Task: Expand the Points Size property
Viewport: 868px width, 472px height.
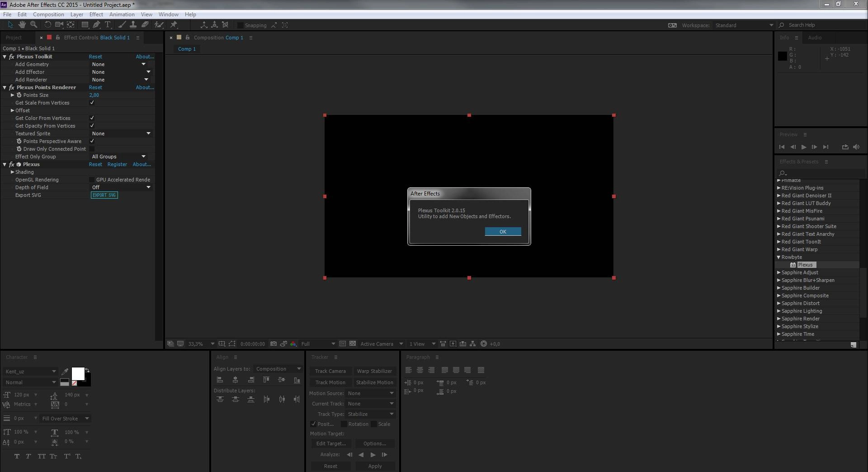Action: 13,95
